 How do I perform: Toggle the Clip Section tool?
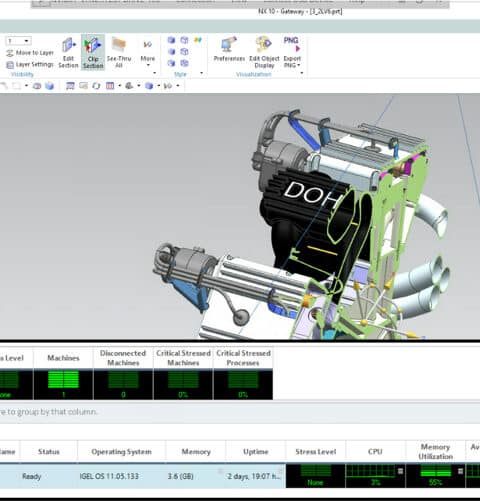pos(93,52)
